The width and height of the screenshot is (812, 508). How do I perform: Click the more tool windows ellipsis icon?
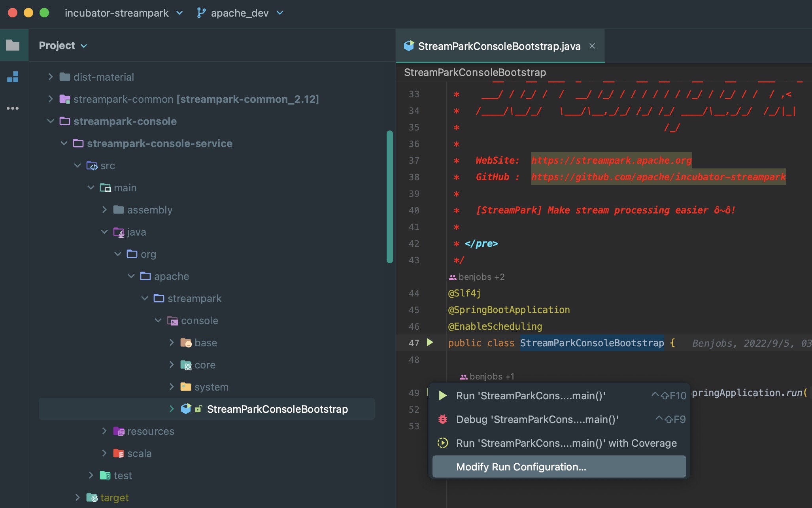[13, 108]
